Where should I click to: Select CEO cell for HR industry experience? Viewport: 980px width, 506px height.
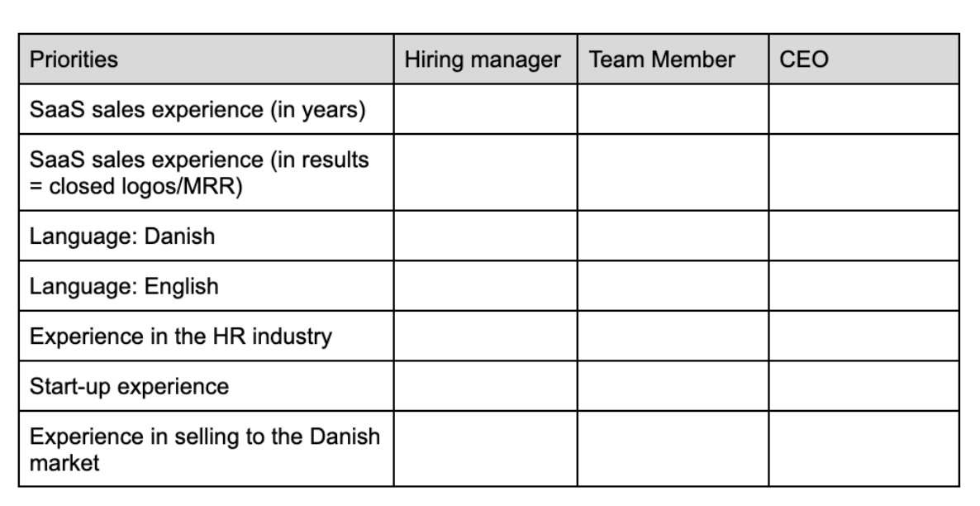(x=863, y=337)
